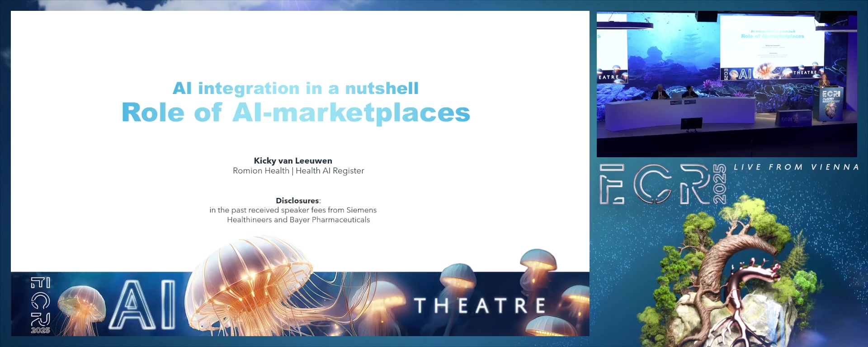Click the slide title 'Role of AI-marketplaces'

(x=296, y=113)
